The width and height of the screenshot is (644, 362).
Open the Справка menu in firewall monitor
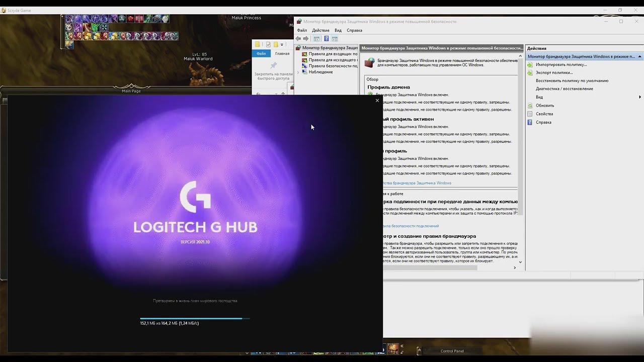click(354, 30)
